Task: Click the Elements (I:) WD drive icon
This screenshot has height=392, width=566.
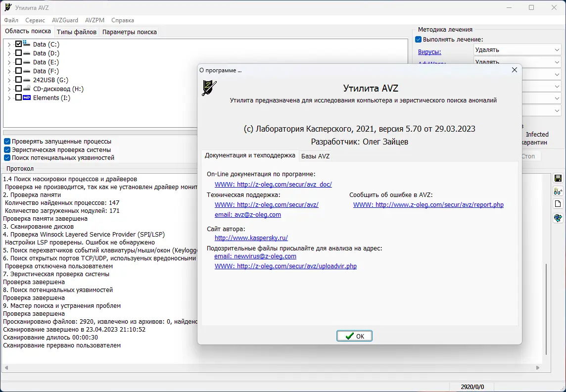Action: coord(27,98)
